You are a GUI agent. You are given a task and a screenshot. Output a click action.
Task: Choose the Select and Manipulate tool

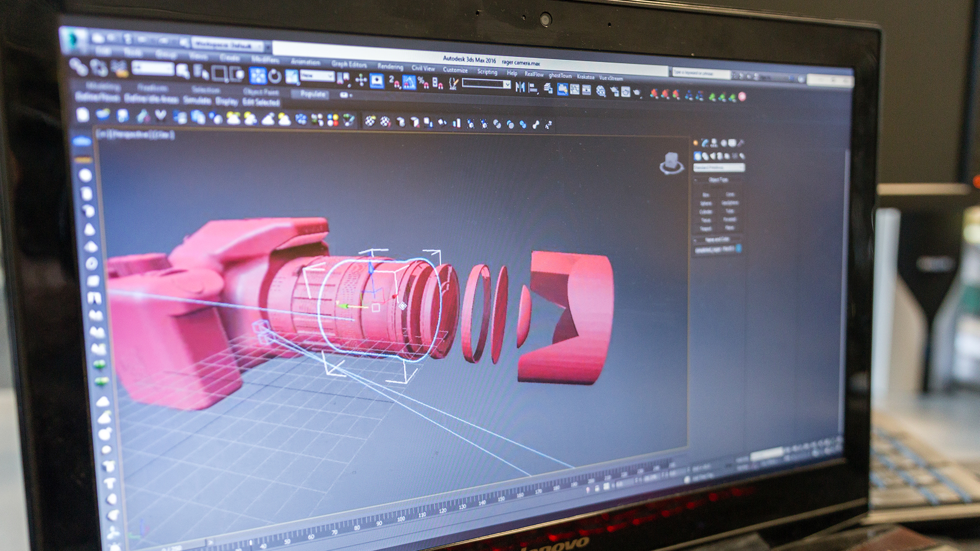(x=361, y=80)
